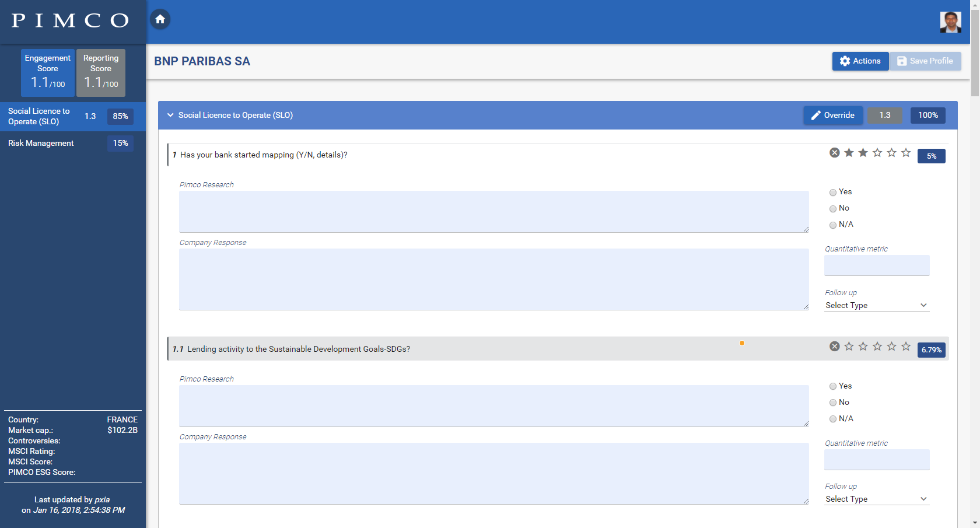This screenshot has height=528, width=980.
Task: Click the FRANCE country value
Action: (x=123, y=419)
